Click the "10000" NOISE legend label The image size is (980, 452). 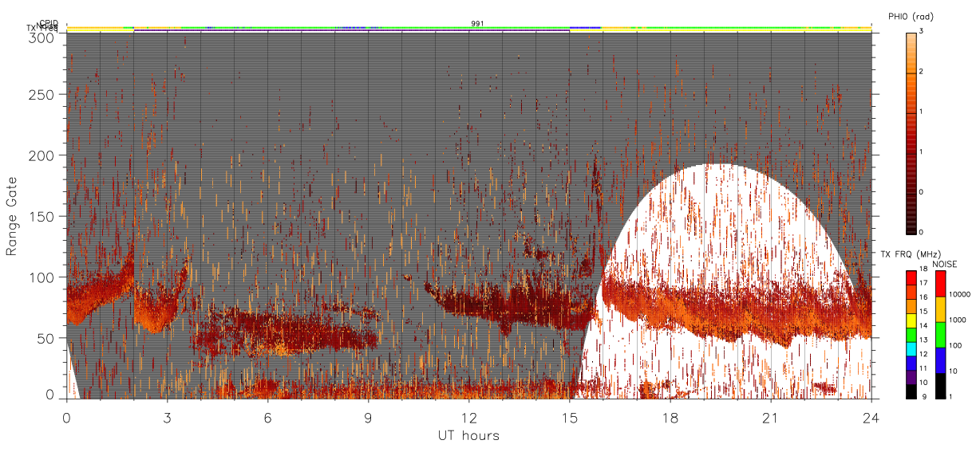(x=960, y=295)
